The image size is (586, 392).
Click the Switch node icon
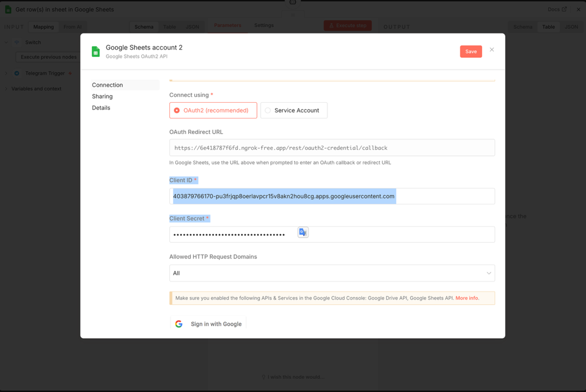pyautogui.click(x=17, y=42)
